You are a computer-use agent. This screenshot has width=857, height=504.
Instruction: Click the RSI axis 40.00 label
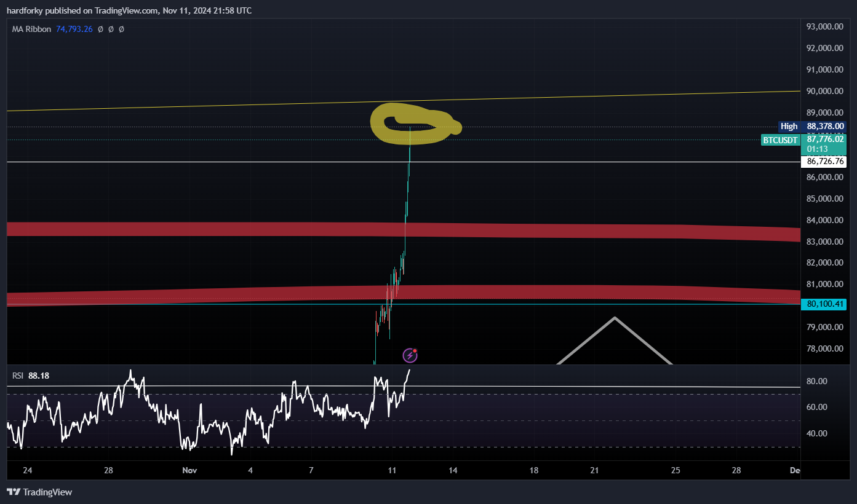(x=816, y=433)
